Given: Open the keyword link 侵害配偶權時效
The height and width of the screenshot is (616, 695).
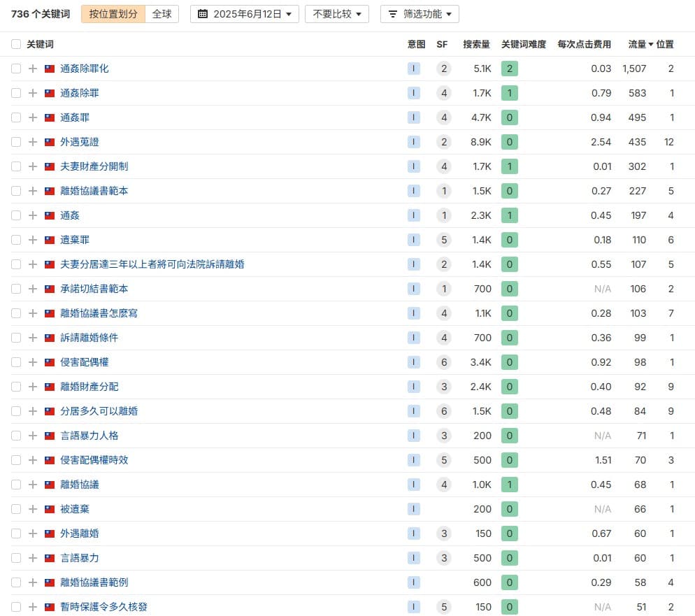Looking at the screenshot, I should pos(94,460).
